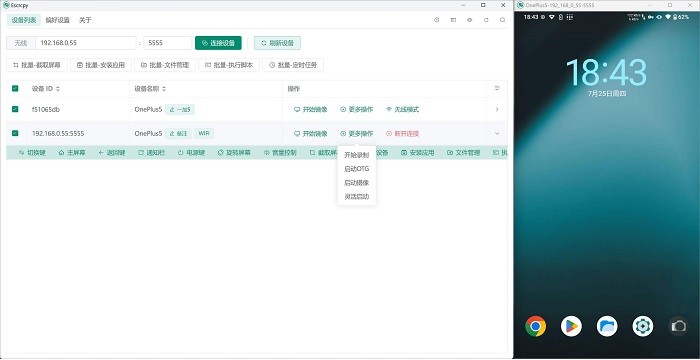
Task: Open the column settings icon in table header
Action: tap(497, 88)
